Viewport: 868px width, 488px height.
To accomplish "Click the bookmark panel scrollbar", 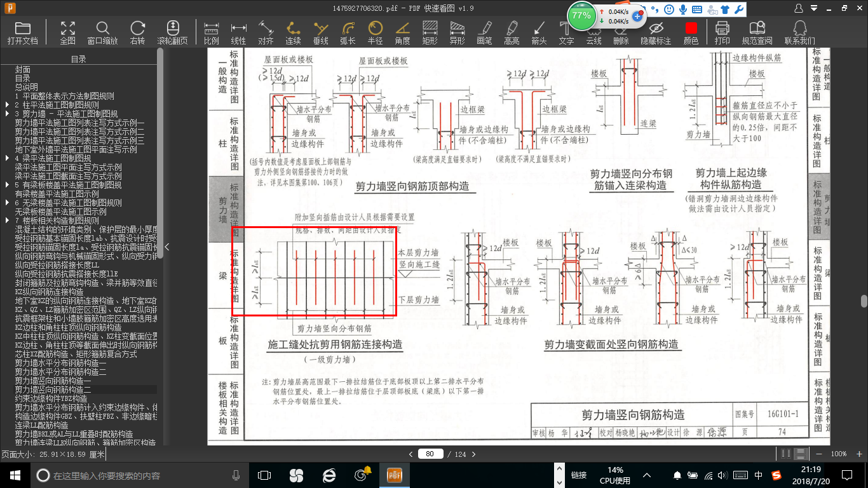I will point(160,152).
